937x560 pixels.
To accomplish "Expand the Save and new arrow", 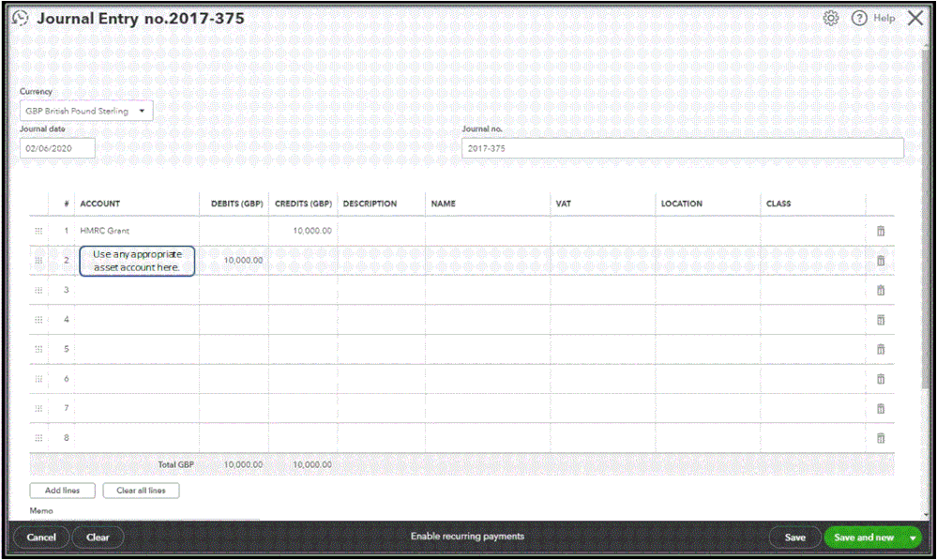I will coord(913,537).
